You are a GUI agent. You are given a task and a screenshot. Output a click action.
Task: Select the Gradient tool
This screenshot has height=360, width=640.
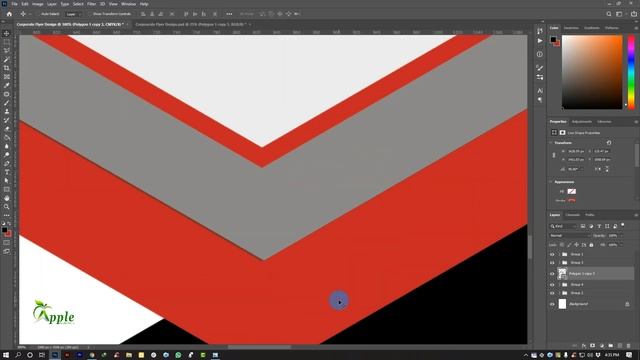(7, 138)
